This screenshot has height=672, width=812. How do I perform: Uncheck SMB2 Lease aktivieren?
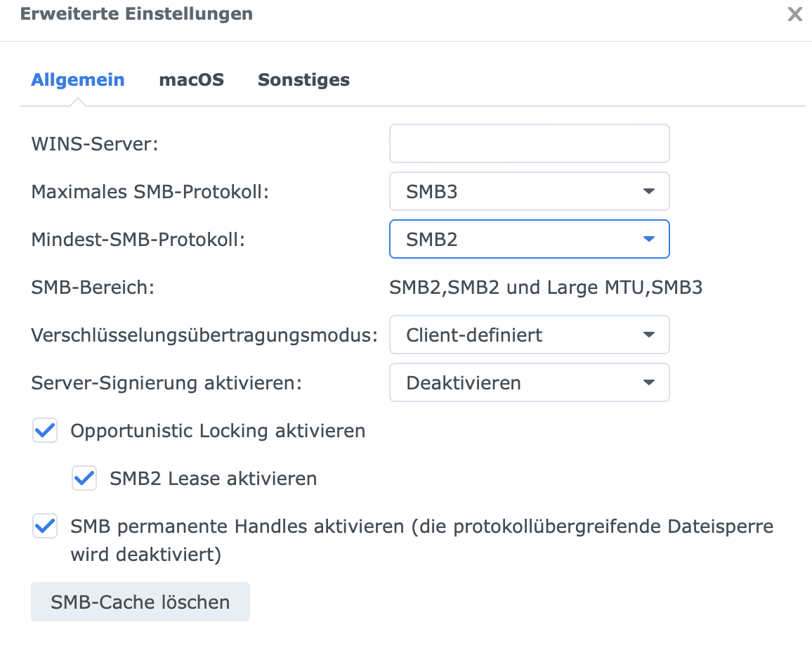pyautogui.click(x=84, y=479)
